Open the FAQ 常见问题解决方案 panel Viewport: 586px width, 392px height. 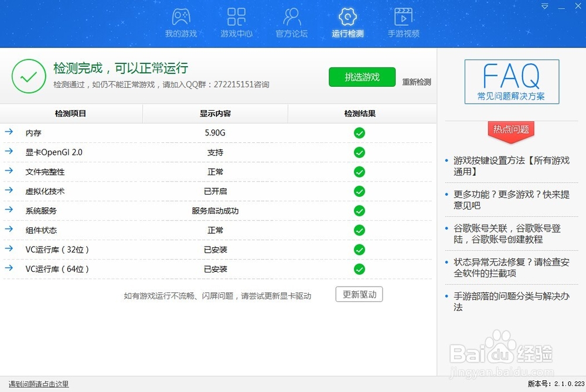(511, 81)
